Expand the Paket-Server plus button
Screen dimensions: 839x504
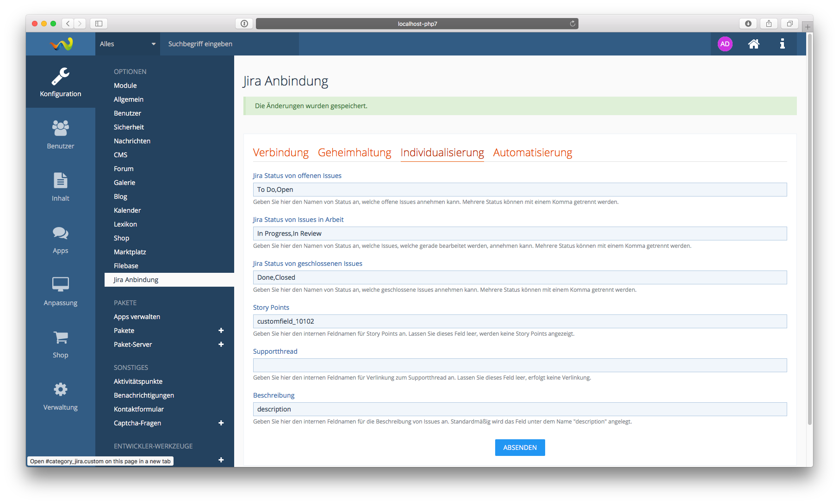coord(221,344)
